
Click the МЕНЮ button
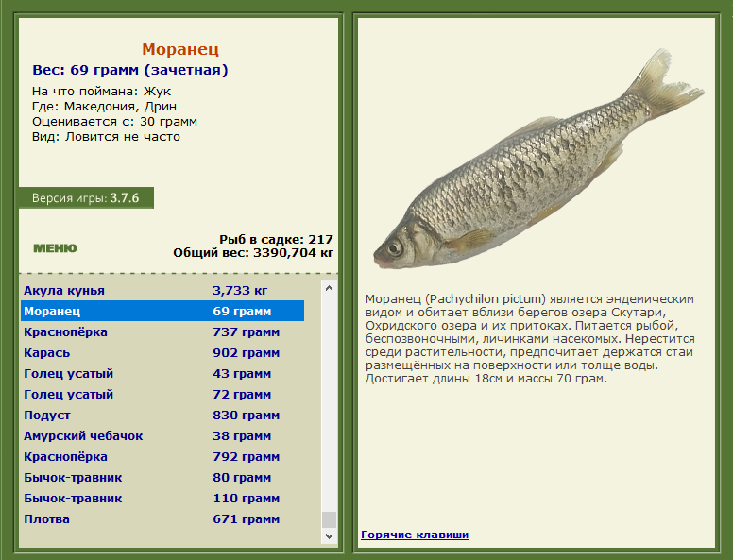pyautogui.click(x=55, y=248)
